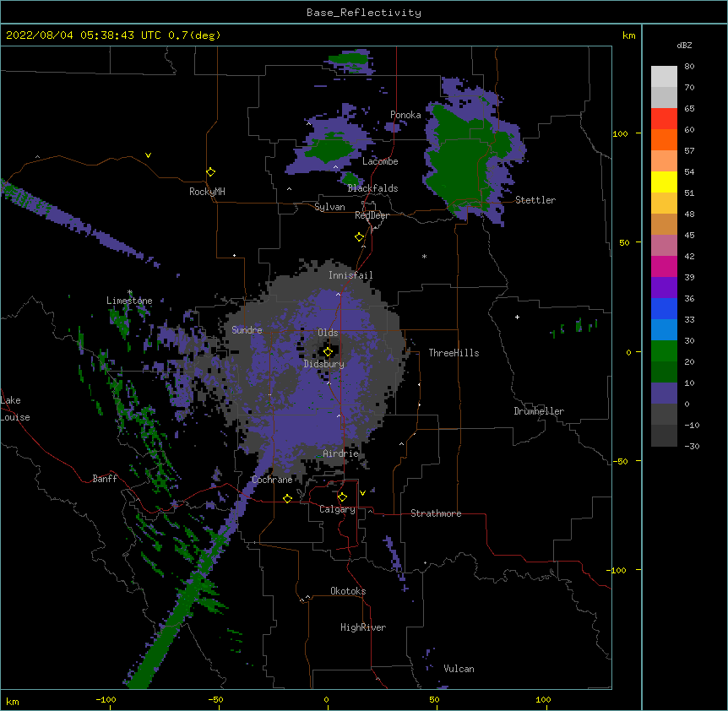This screenshot has height=711, width=728.
Task: Click the km unit label above the right axis
Action: click(x=628, y=35)
